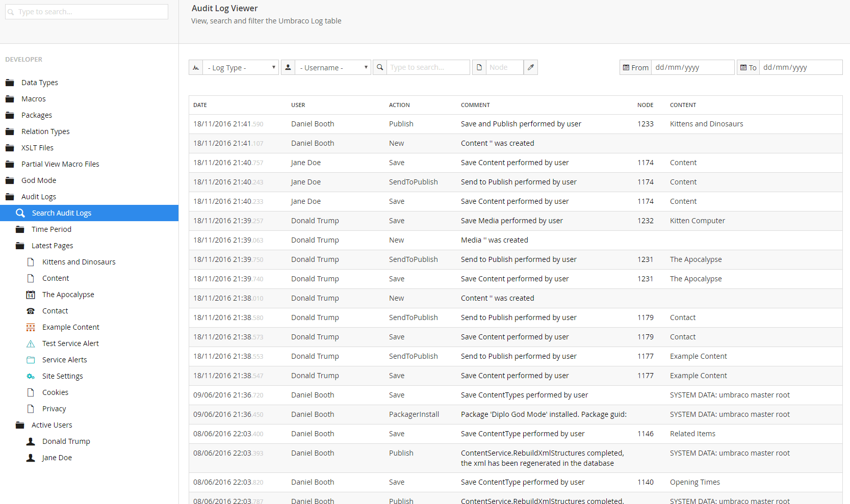Open the Macros folder icon

10,99
